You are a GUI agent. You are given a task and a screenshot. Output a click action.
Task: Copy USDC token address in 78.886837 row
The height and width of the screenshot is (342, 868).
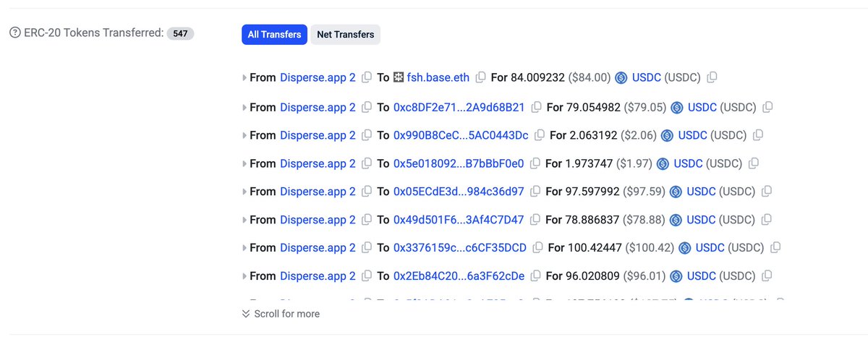click(767, 220)
